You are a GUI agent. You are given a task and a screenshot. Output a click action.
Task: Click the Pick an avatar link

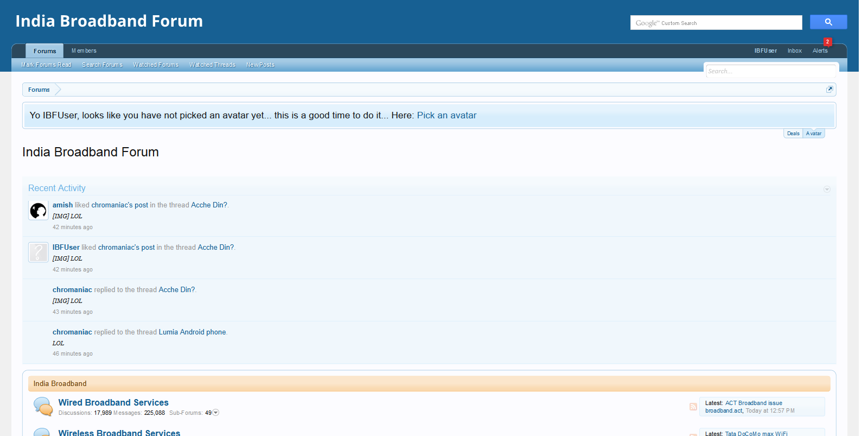click(x=446, y=116)
